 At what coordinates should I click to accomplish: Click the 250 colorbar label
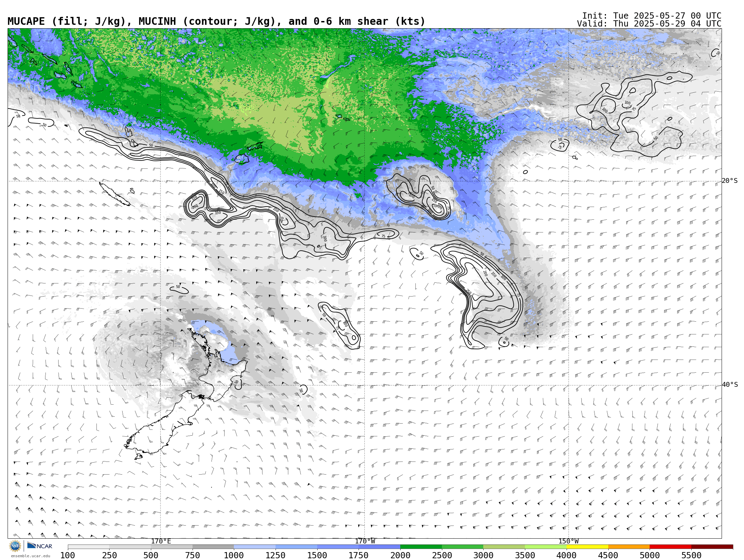[109, 556]
